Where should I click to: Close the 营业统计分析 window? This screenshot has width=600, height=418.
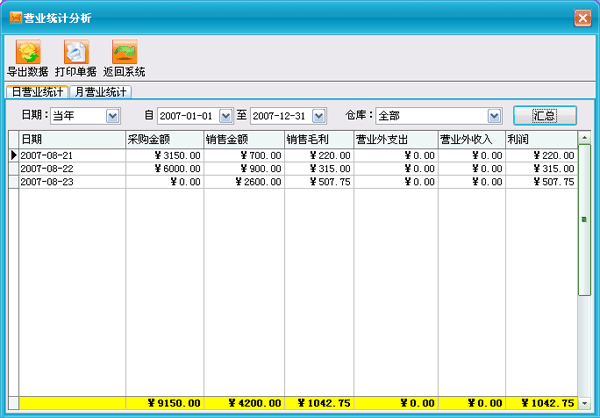582,17
